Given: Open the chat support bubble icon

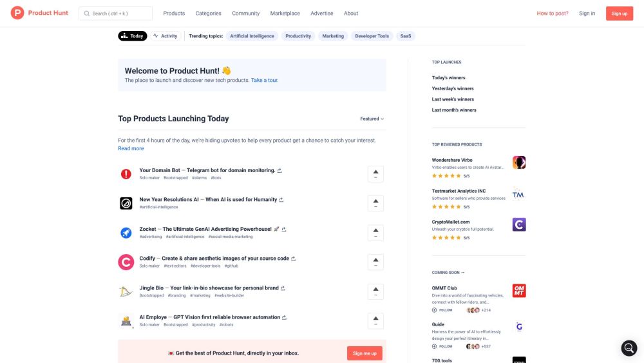Looking at the screenshot, I should point(629,348).
